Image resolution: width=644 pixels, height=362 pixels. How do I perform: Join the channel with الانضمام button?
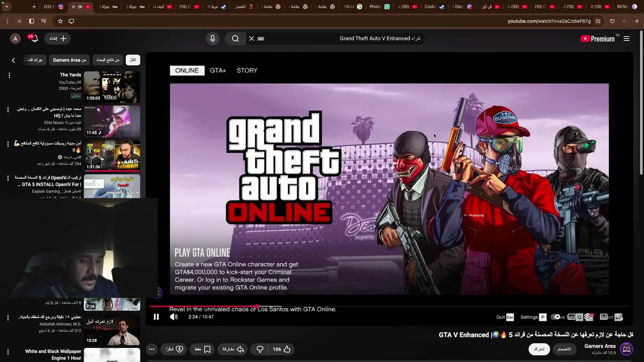(x=565, y=349)
